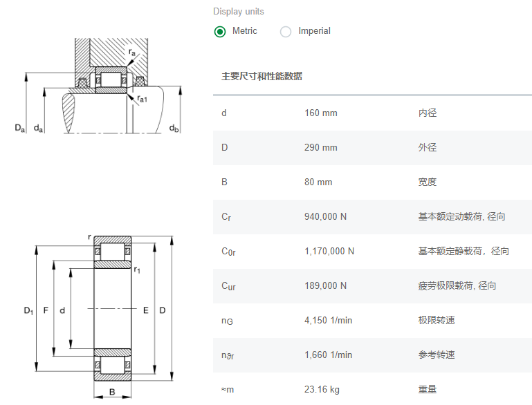Click the Display units label
532x405 pixels.
coord(238,12)
